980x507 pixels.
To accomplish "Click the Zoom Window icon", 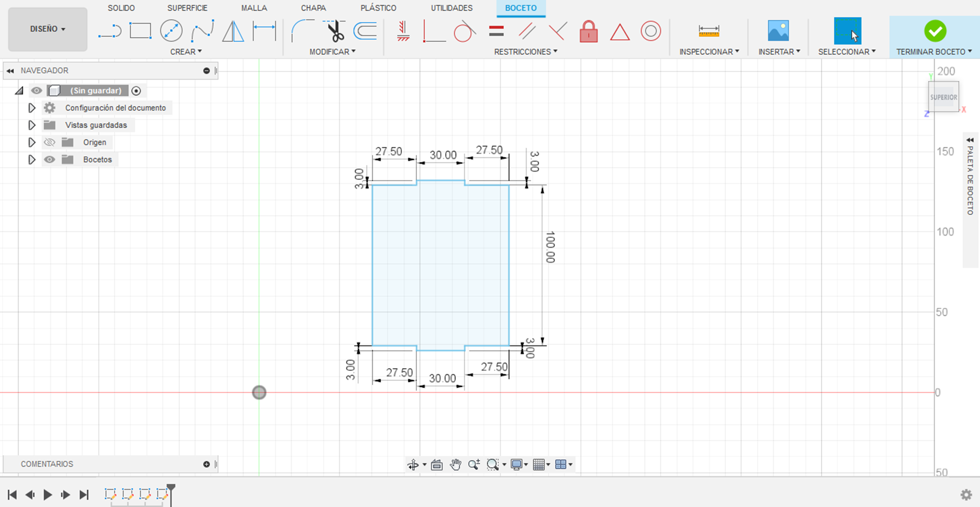I will (492, 465).
